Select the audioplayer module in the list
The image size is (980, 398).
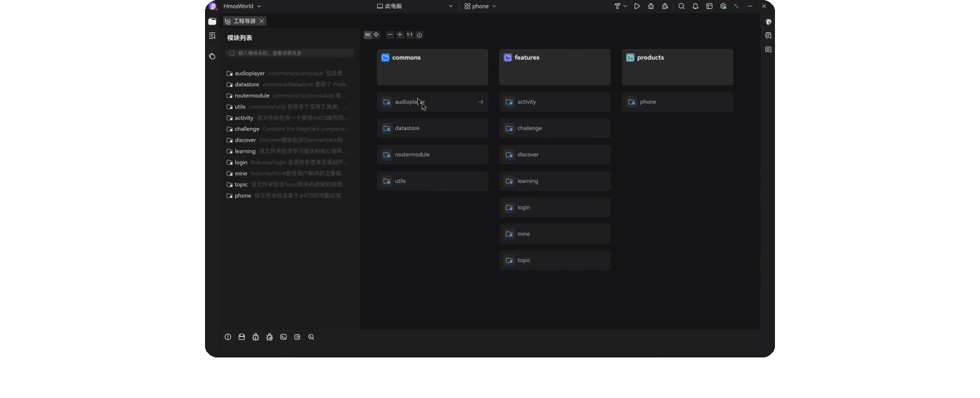[x=250, y=73]
